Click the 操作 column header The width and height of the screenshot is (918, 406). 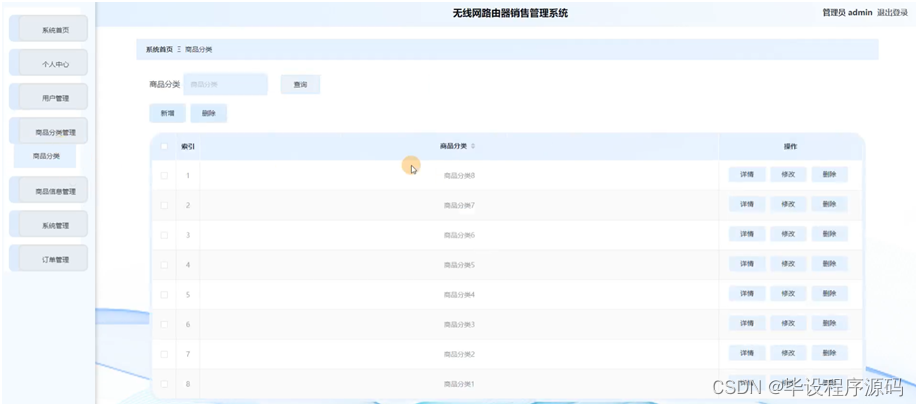click(x=790, y=146)
